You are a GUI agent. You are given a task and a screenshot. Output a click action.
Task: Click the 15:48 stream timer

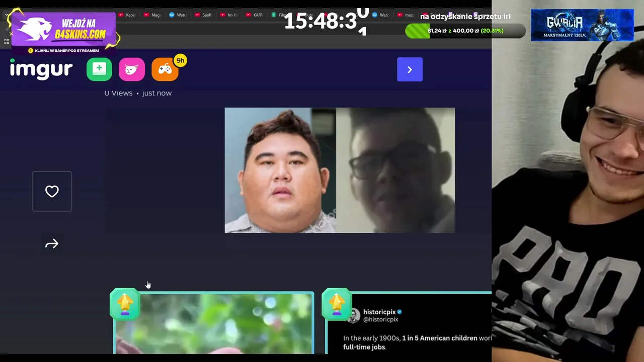327,21
